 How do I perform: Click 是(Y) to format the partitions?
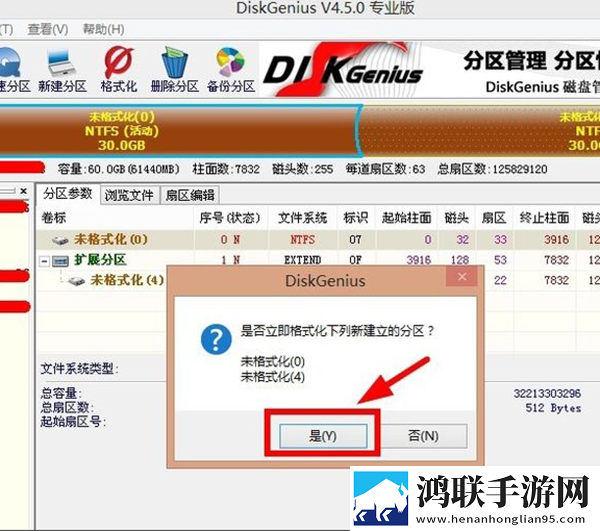323,436
